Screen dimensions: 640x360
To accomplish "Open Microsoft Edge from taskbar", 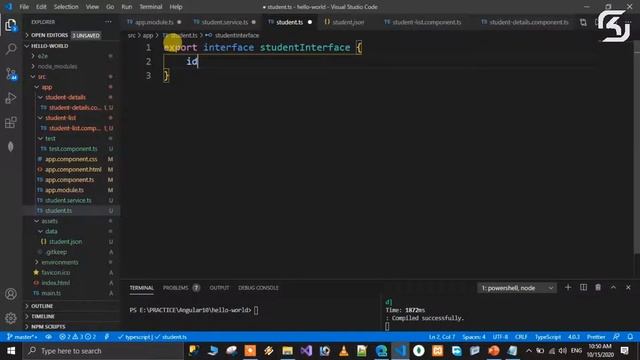I will point(381,351).
